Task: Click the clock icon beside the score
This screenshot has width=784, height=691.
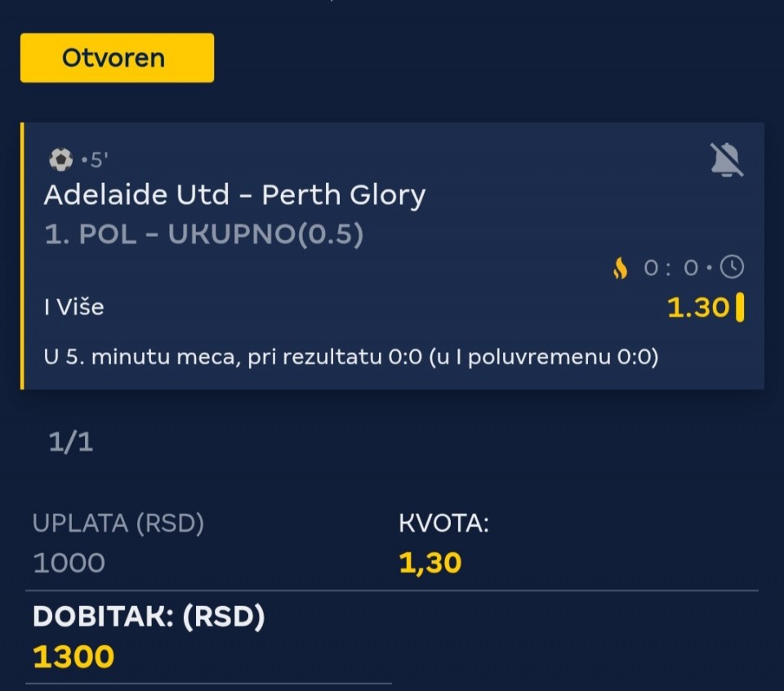Action: [733, 267]
